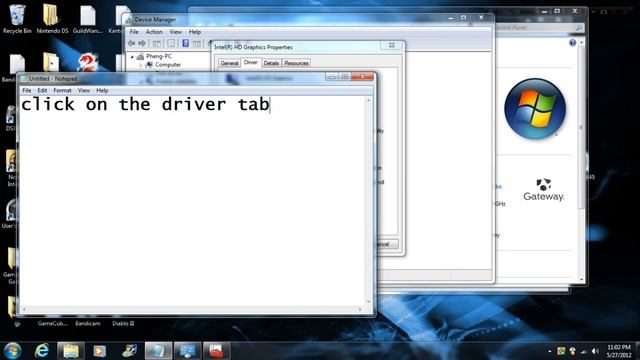Open Notepad Format menu
This screenshot has height=360, width=640.
pyautogui.click(x=62, y=90)
